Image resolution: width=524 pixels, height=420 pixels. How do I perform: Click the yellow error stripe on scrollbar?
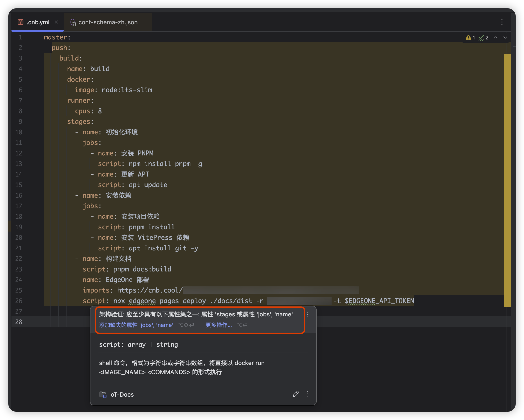[507, 180]
